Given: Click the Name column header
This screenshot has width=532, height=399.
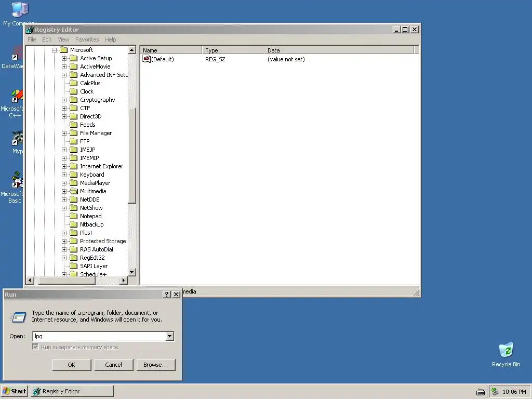Looking at the screenshot, I should pyautogui.click(x=171, y=50).
